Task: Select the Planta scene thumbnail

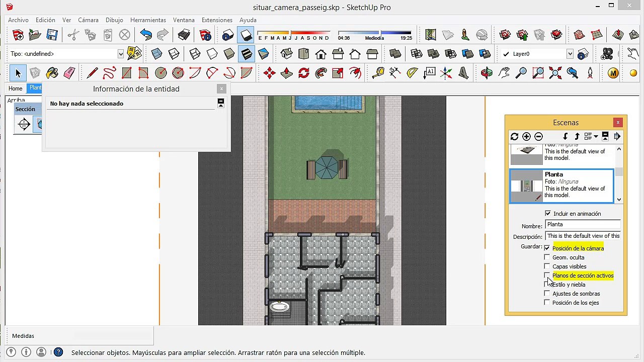Action: click(526, 187)
